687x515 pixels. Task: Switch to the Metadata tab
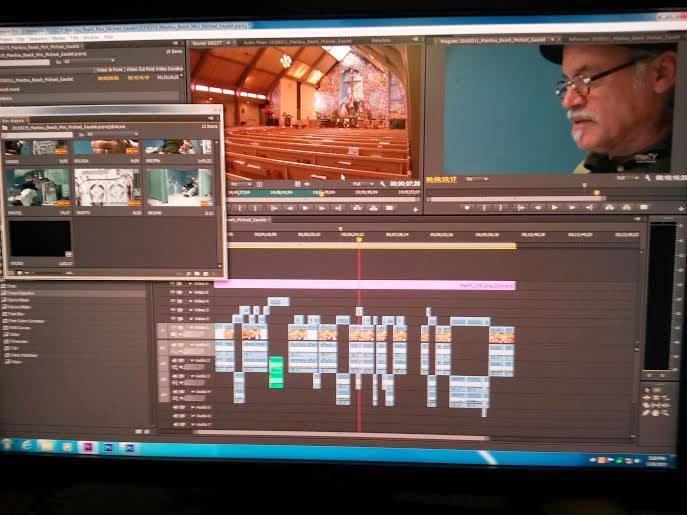click(381, 40)
